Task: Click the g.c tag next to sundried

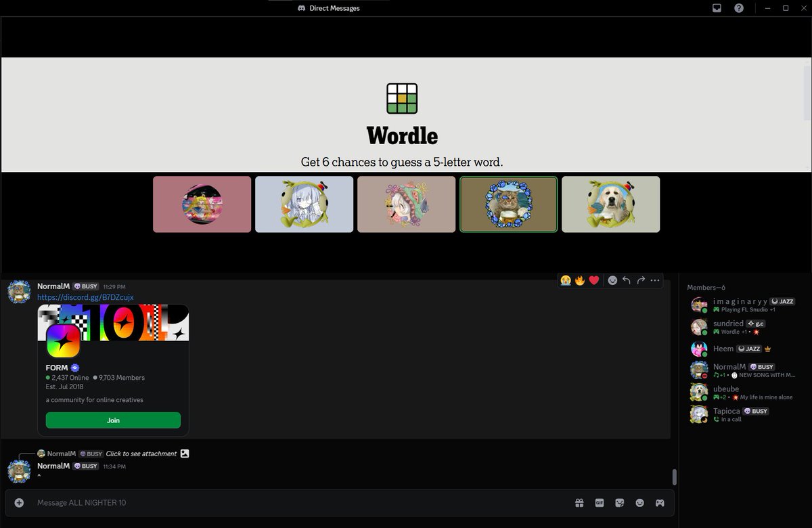Action: (x=755, y=324)
